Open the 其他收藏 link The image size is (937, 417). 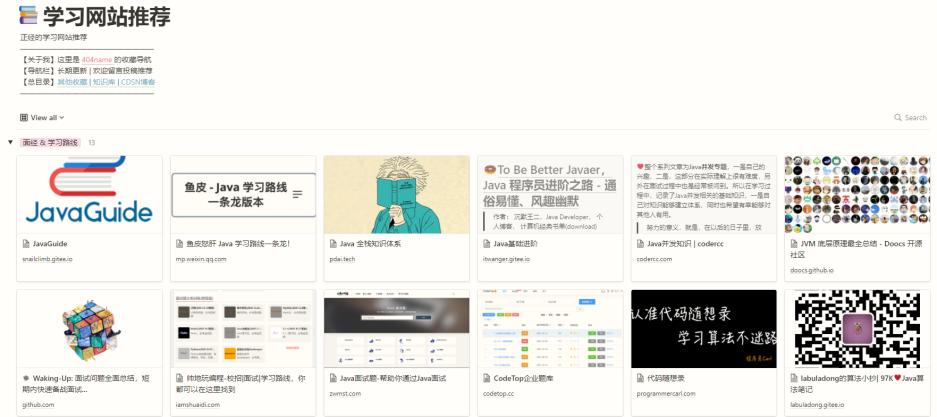click(x=71, y=82)
